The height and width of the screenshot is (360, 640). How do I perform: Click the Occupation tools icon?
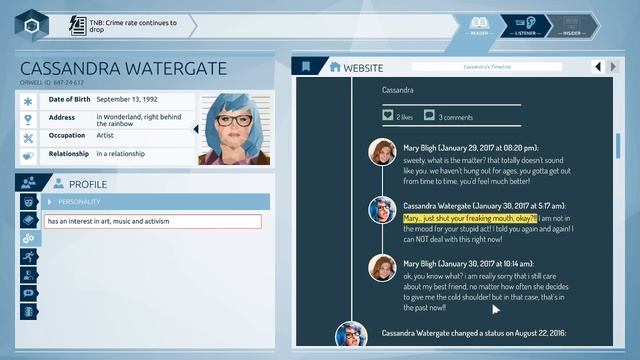point(28,138)
